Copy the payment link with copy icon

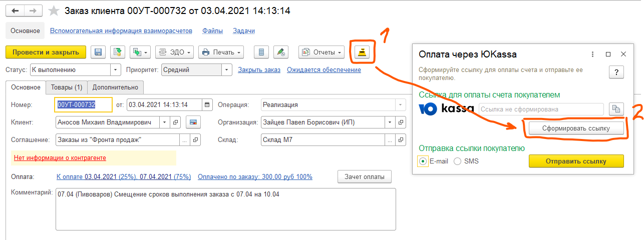(616, 109)
